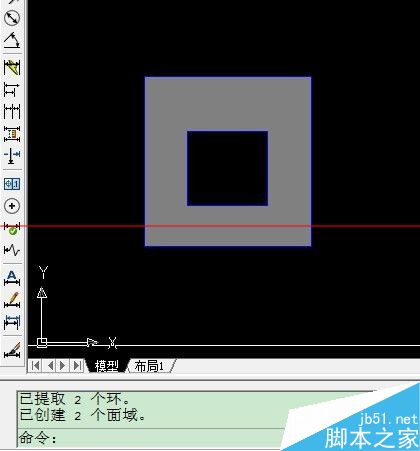The image size is (420, 451).
Task: Choose the Baseline dimension tool
Action: coord(12,90)
